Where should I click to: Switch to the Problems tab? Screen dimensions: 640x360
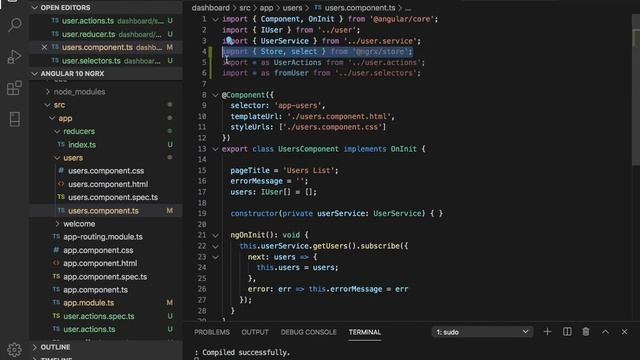pyautogui.click(x=212, y=332)
